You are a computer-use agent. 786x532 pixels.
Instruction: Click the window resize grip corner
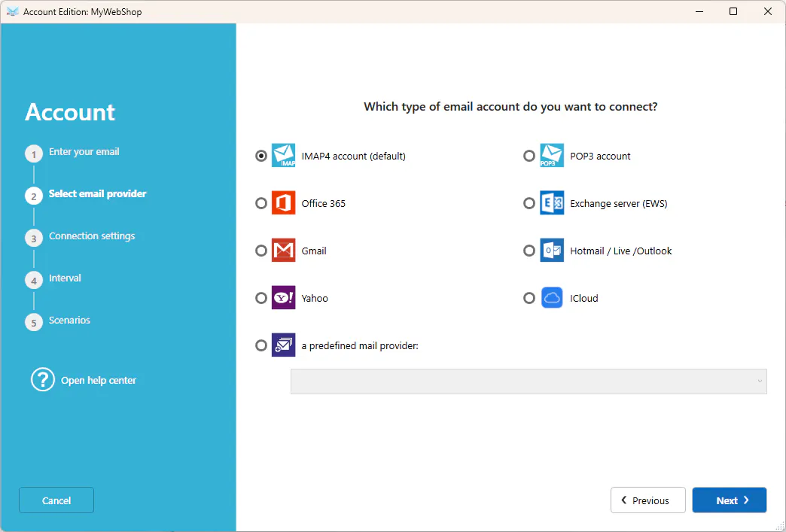[780, 526]
